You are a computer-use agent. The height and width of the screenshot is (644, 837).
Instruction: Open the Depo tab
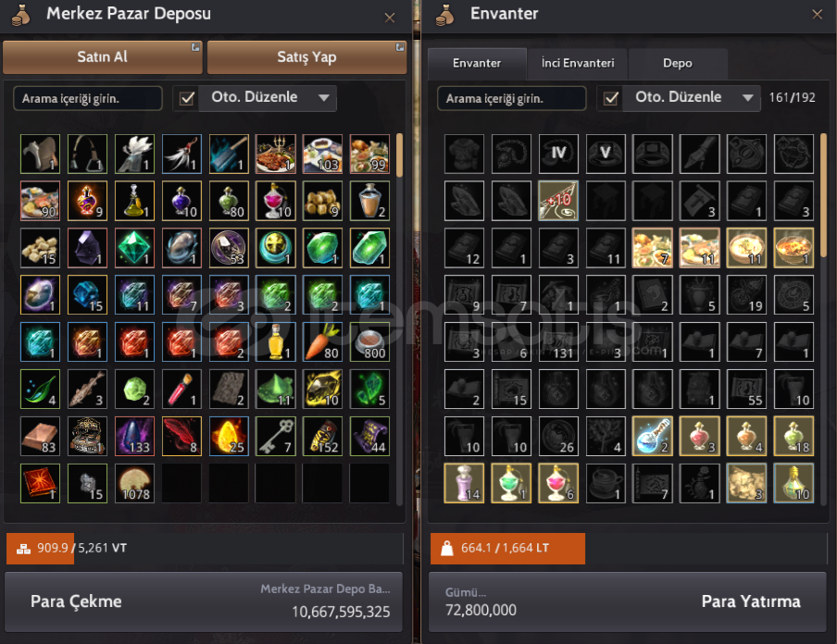(x=678, y=64)
